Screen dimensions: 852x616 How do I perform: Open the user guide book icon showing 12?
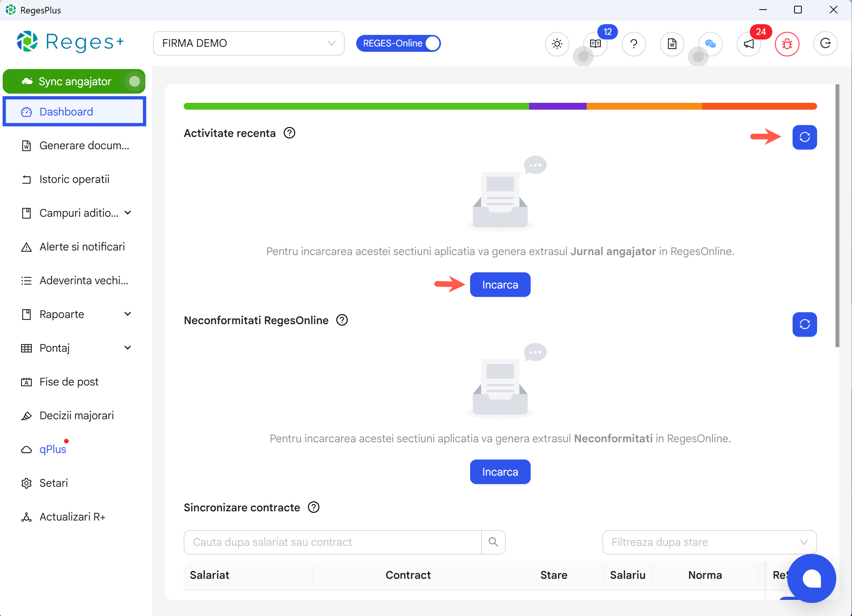coord(595,44)
